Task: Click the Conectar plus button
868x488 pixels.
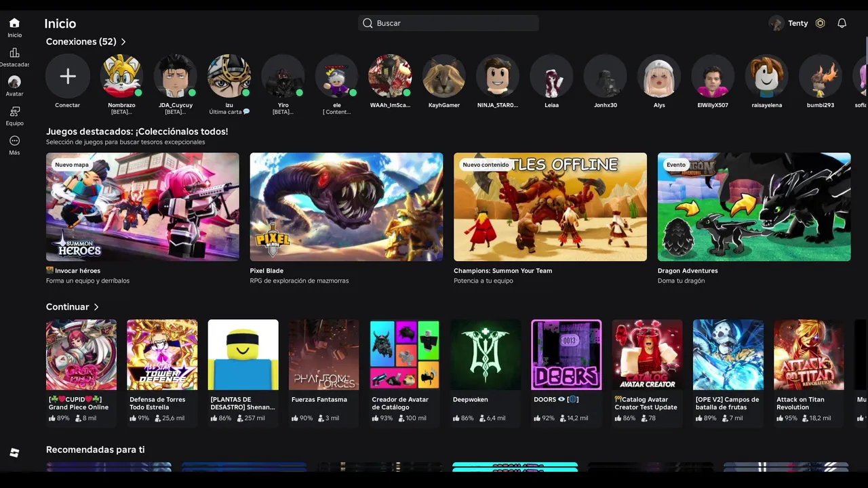Action: click(68, 76)
